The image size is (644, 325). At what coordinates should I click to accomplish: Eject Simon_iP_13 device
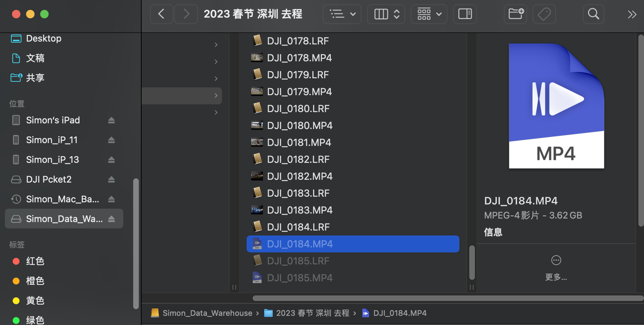(x=112, y=160)
